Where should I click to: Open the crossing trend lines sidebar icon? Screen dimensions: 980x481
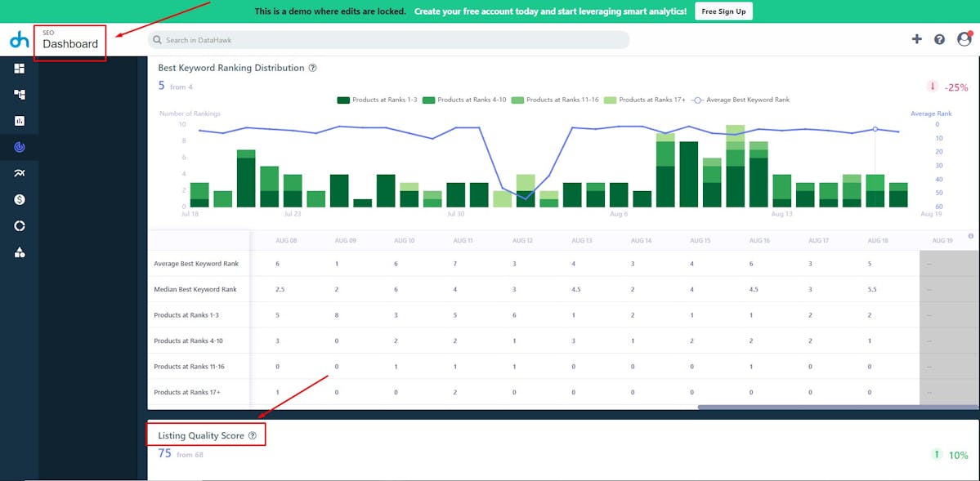click(20, 174)
